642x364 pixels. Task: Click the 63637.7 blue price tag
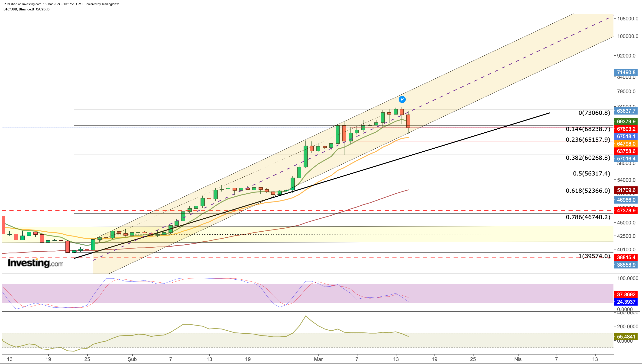[x=626, y=111]
